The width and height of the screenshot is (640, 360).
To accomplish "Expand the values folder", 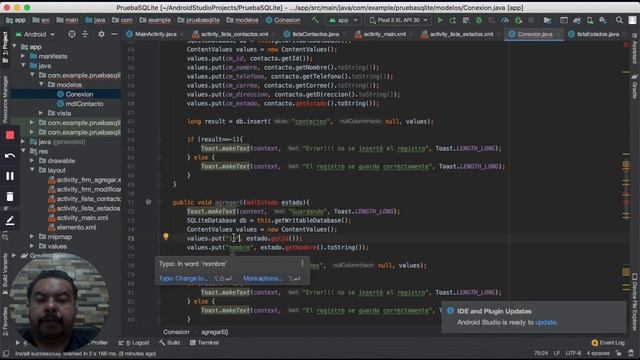I will [32, 246].
